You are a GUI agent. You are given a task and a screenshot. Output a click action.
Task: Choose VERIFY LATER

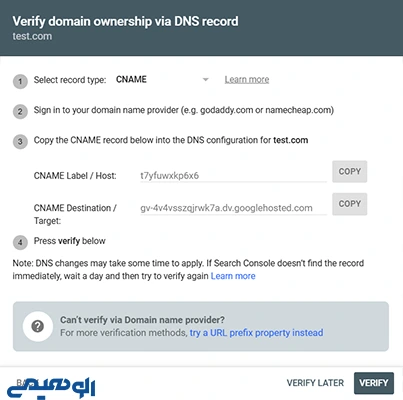coord(315,383)
